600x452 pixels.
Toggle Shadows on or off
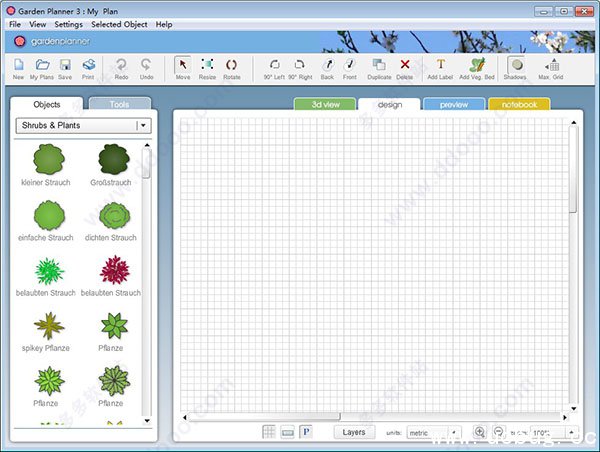click(x=515, y=67)
